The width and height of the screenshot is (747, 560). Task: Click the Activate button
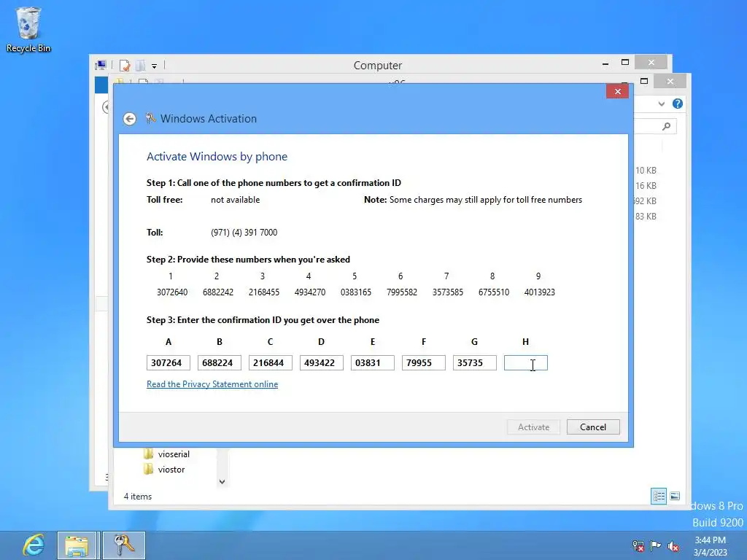pyautogui.click(x=533, y=427)
